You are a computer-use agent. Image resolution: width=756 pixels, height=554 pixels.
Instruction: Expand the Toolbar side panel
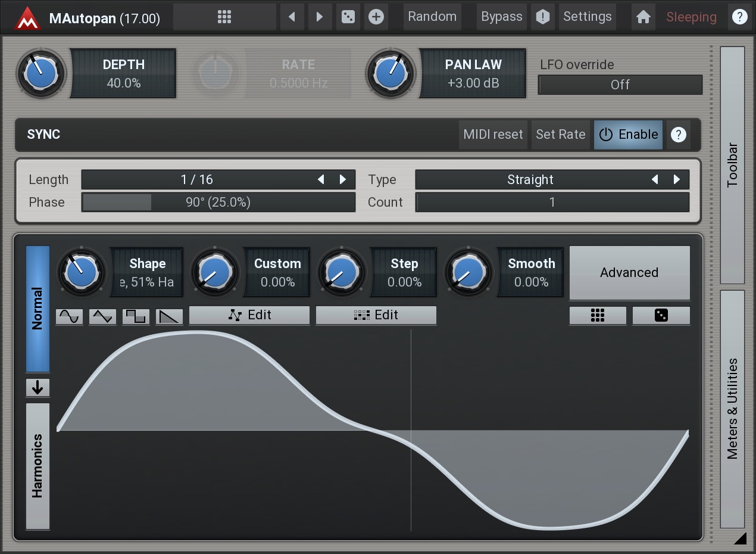click(x=732, y=165)
